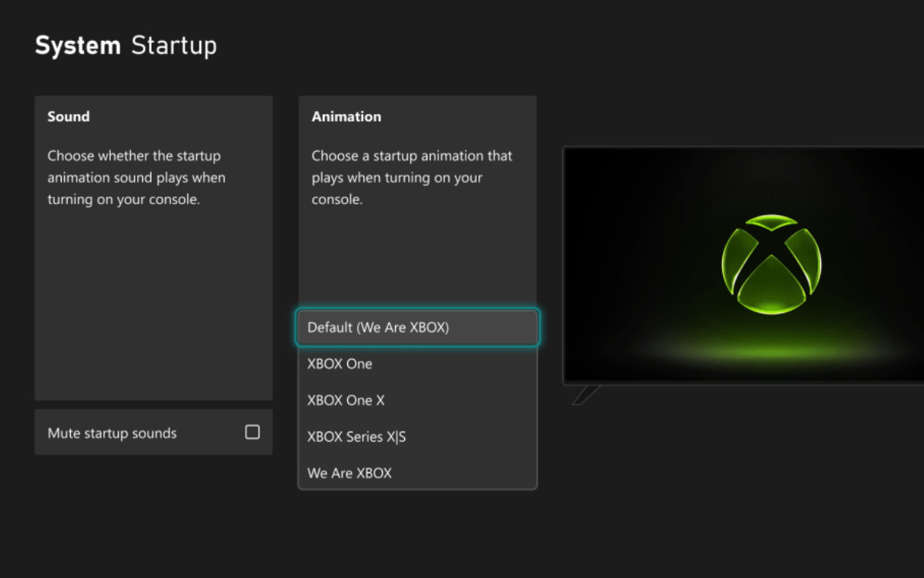Click the Mute startup sounds label
Image resolution: width=924 pixels, height=578 pixels.
tap(112, 433)
